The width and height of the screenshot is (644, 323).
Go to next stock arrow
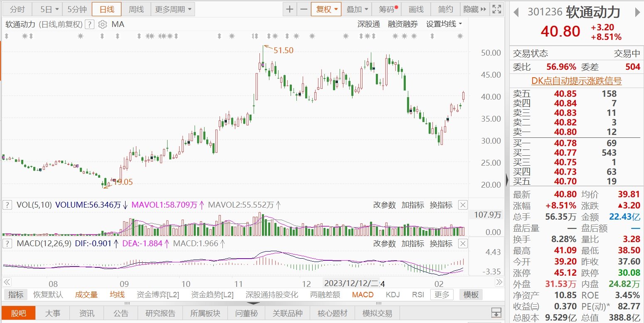click(x=637, y=13)
